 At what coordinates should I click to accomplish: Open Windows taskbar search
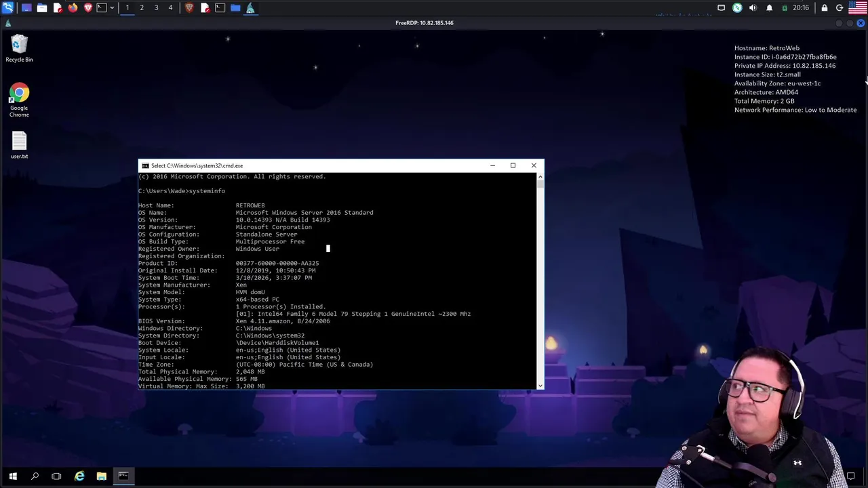pyautogui.click(x=35, y=476)
